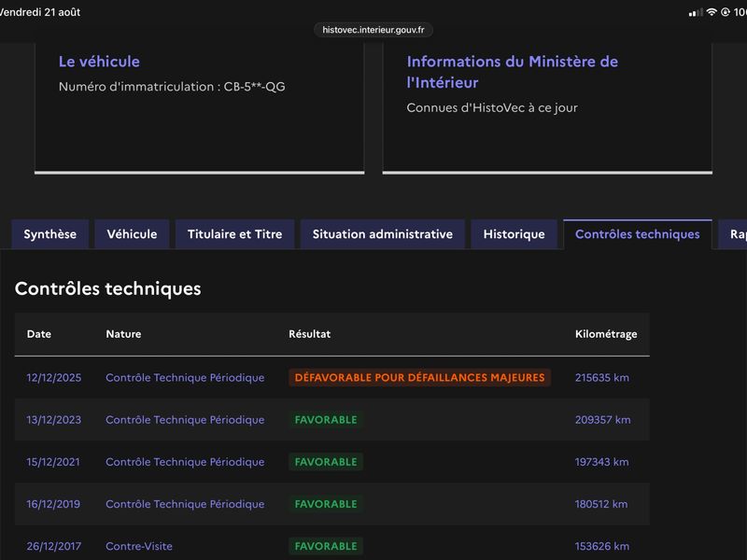The image size is (747, 560).
Task: Click the Nature column header
Action: 123,334
